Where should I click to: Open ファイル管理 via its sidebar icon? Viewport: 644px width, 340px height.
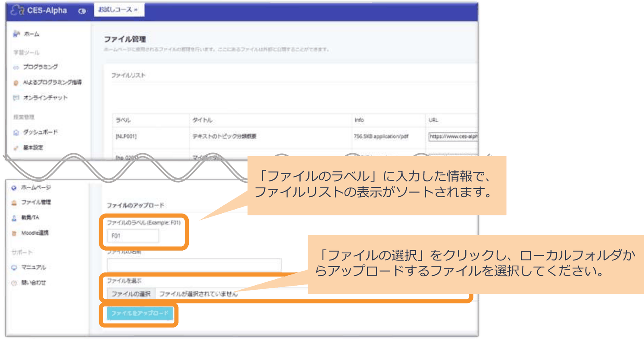coord(14,202)
